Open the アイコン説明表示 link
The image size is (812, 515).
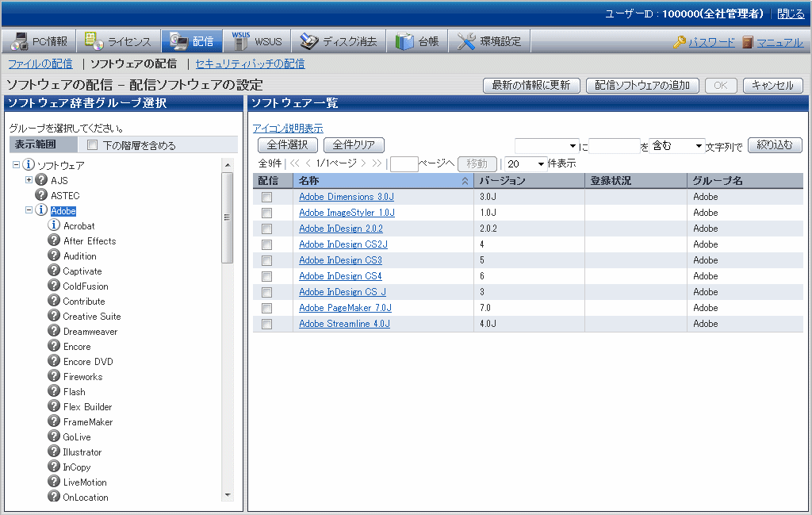288,128
